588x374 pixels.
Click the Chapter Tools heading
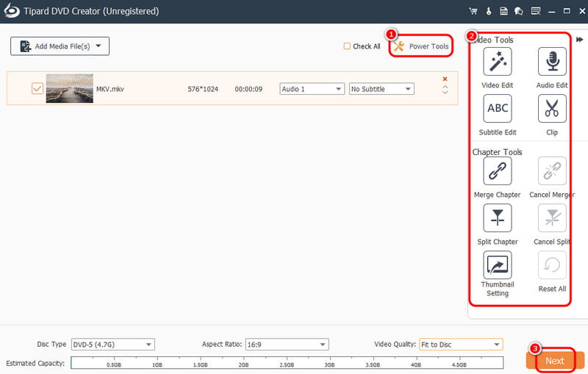tap(497, 152)
